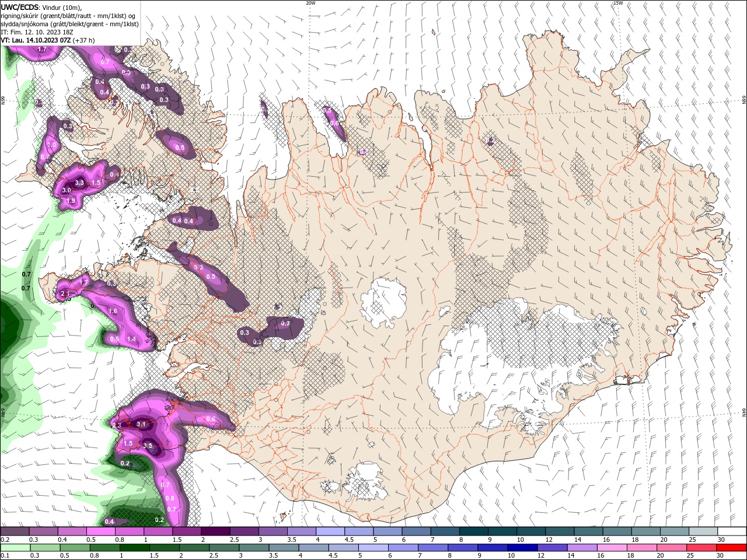Click the 3.3 precipitation value on the map
Image resolution: width=747 pixels, height=560 pixels.
(x=80, y=183)
